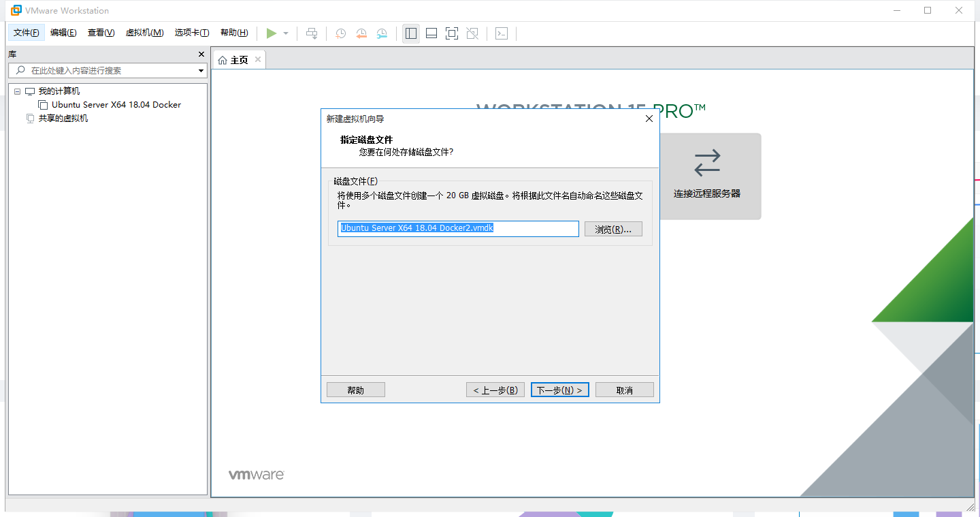Click the Unity mode icon
Image resolution: width=980 pixels, height=517 pixels.
(473, 33)
